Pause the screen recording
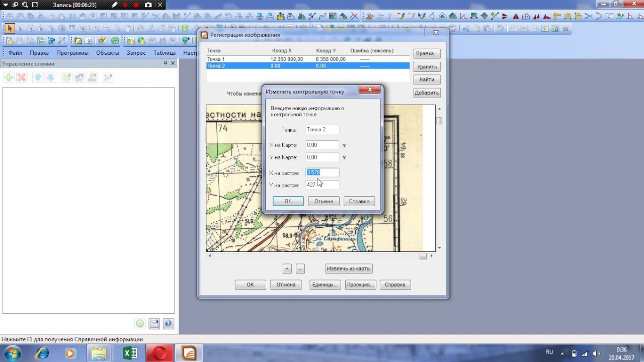The height and width of the screenshot is (362, 644). click(125, 5)
